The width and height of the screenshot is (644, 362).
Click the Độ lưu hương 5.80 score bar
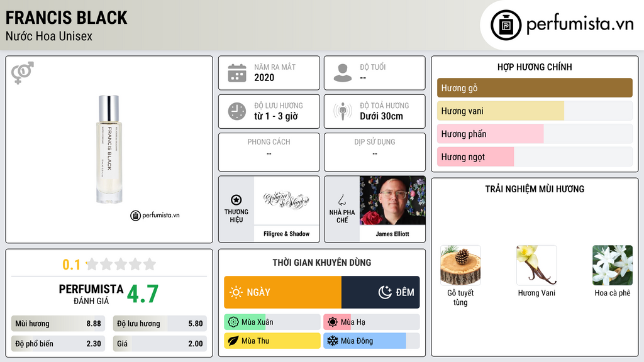(160, 324)
